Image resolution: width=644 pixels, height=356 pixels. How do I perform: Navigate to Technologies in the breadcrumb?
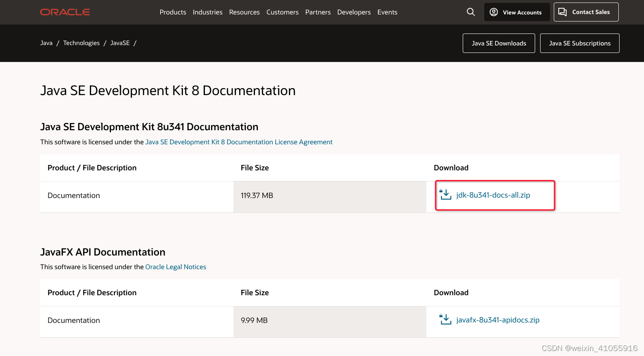pyautogui.click(x=81, y=43)
